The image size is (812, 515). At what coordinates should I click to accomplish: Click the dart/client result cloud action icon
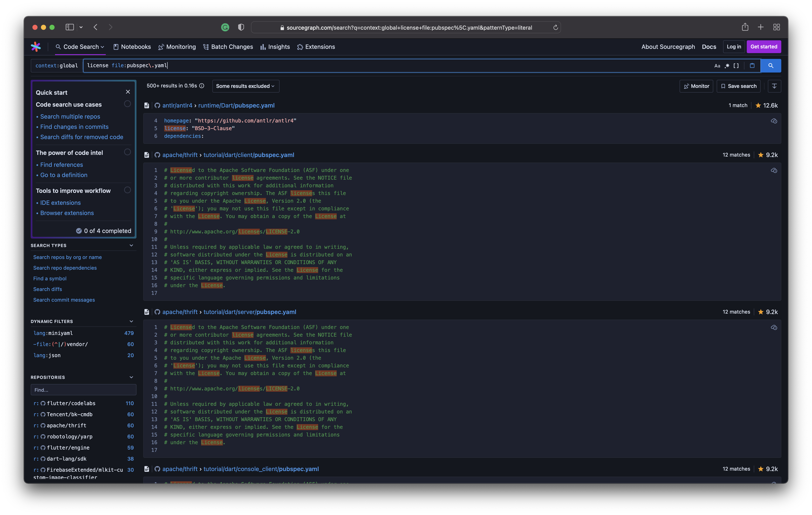(774, 170)
